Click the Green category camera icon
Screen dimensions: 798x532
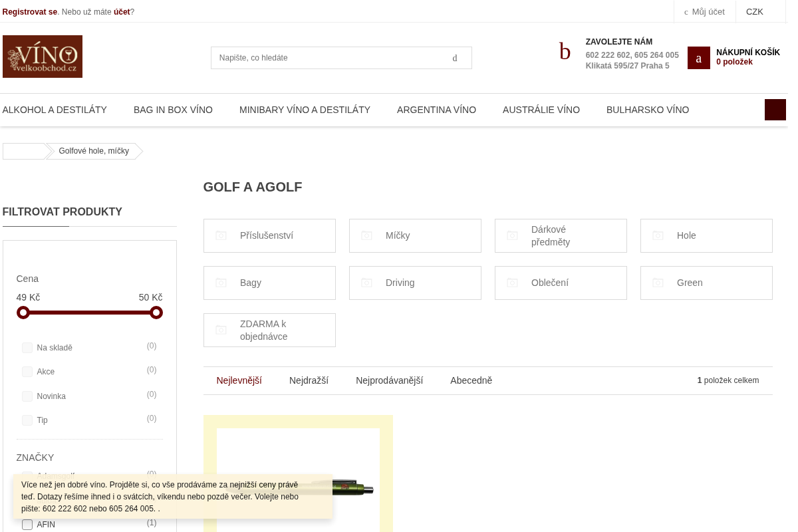(x=658, y=283)
